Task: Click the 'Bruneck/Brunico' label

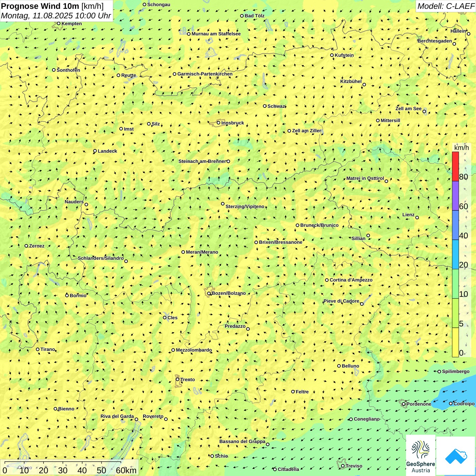Action: click(x=319, y=225)
